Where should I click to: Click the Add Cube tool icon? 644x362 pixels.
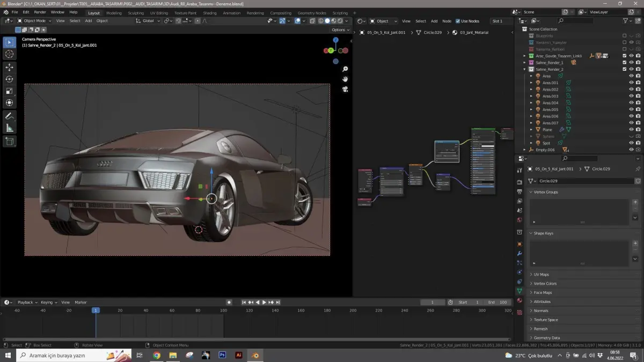click(9, 141)
